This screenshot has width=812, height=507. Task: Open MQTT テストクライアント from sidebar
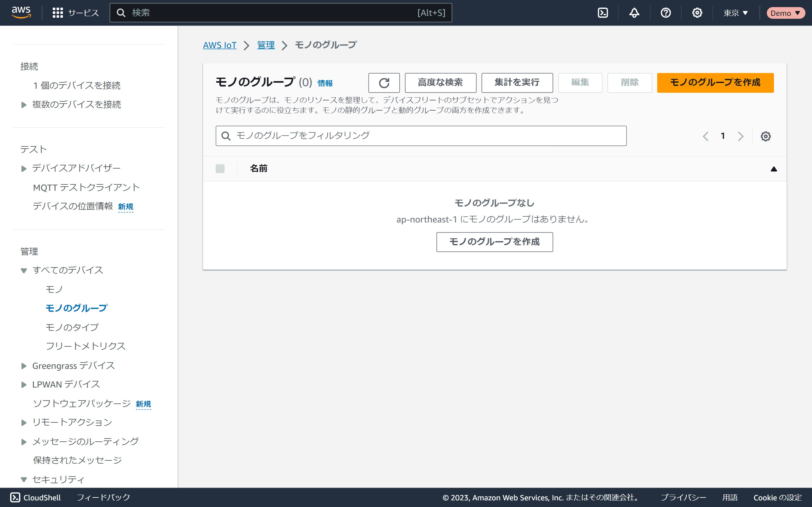(86, 188)
